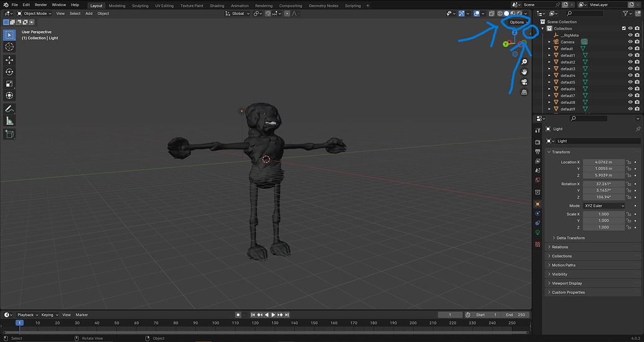Pin the Light properties panel
This screenshot has height=342, width=644.
[638, 129]
